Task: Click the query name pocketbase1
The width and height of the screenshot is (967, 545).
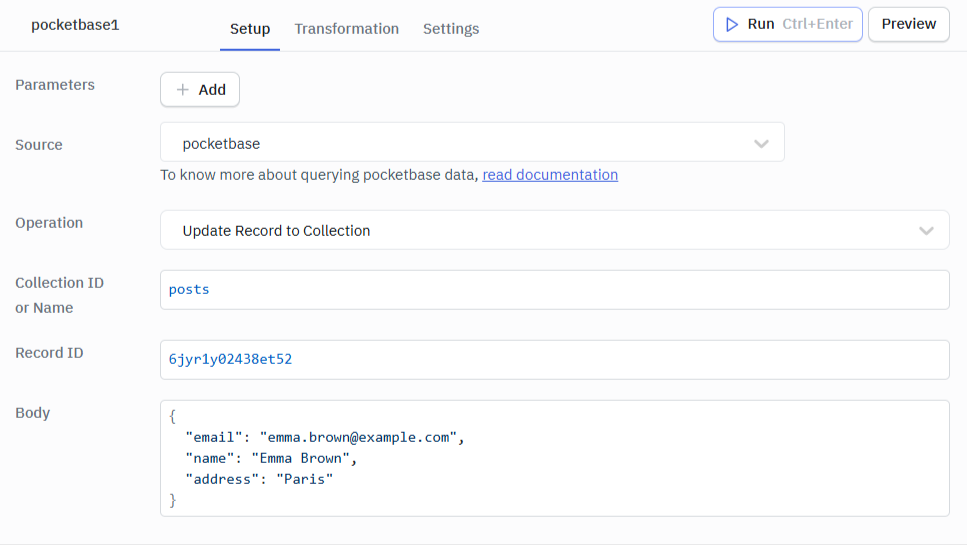Action: point(75,25)
